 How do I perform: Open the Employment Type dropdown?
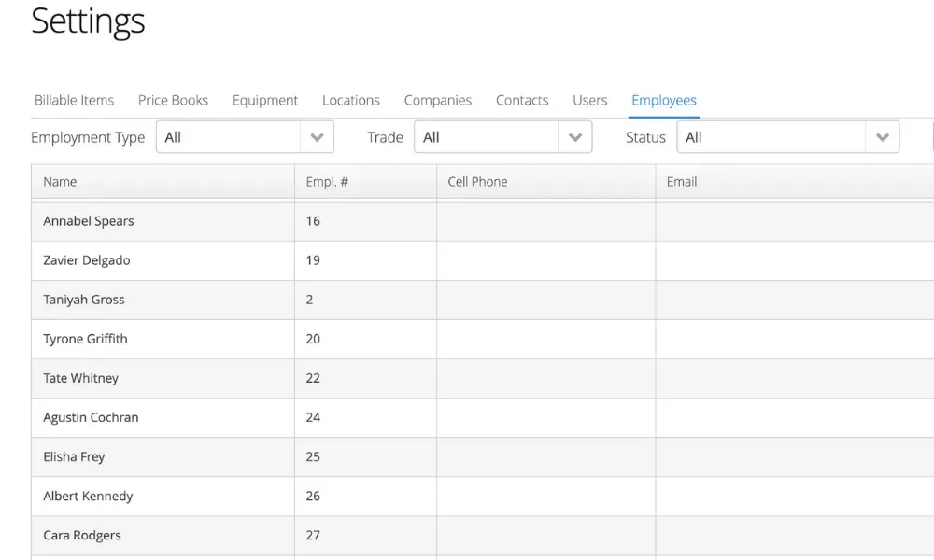pos(244,137)
